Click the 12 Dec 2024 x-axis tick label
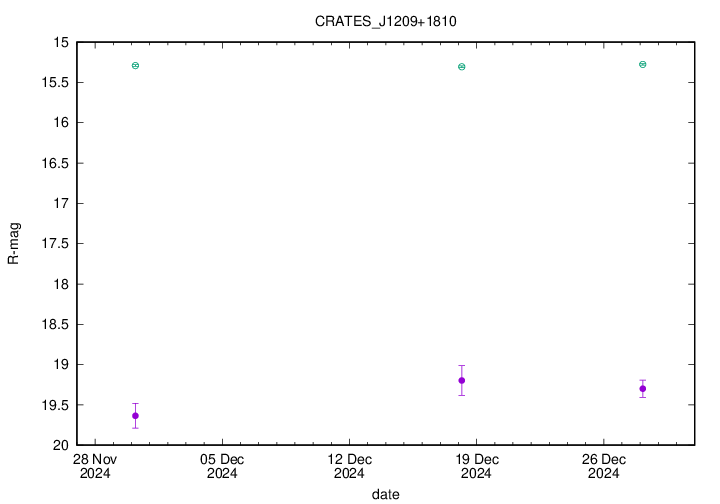This screenshot has width=720, height=504. pyautogui.click(x=349, y=466)
